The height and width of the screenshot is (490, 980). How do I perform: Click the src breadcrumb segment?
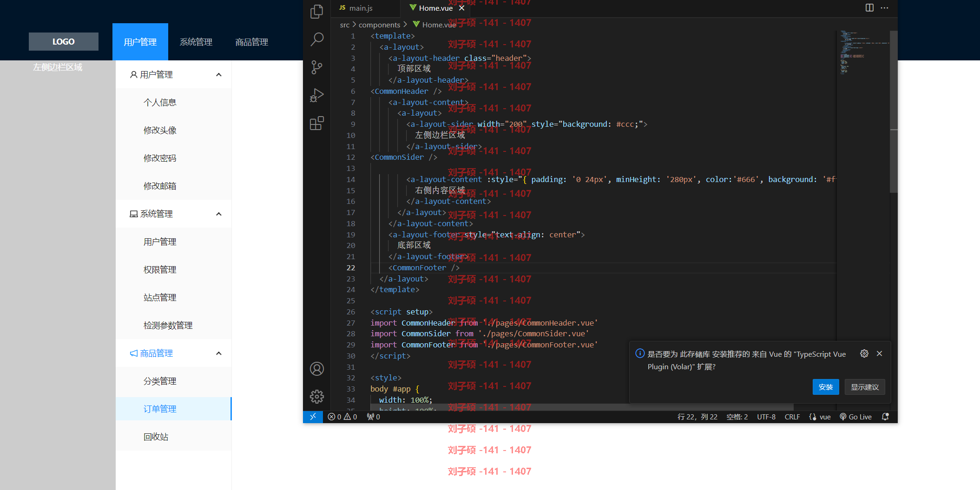tap(345, 25)
